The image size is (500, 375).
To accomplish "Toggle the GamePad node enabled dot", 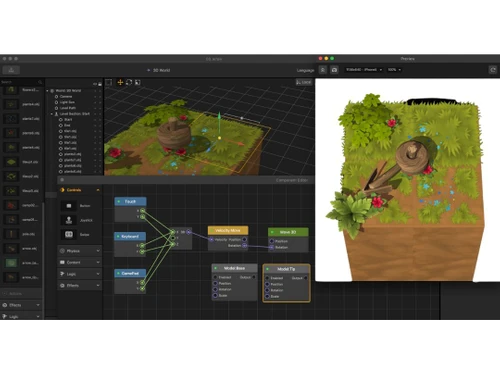I will pos(118,273).
